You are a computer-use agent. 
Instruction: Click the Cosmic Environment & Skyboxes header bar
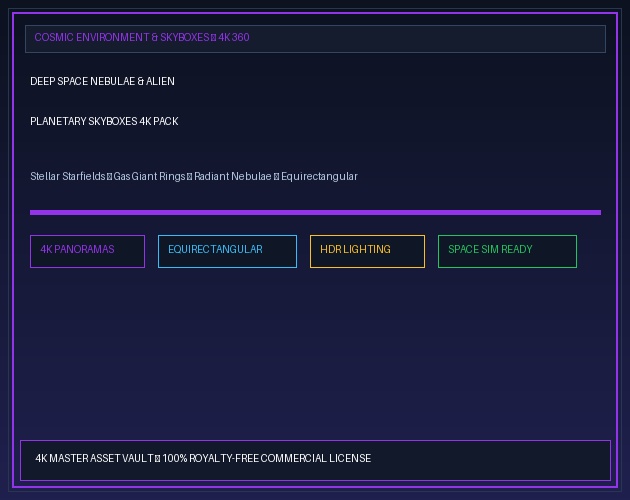tap(315, 39)
